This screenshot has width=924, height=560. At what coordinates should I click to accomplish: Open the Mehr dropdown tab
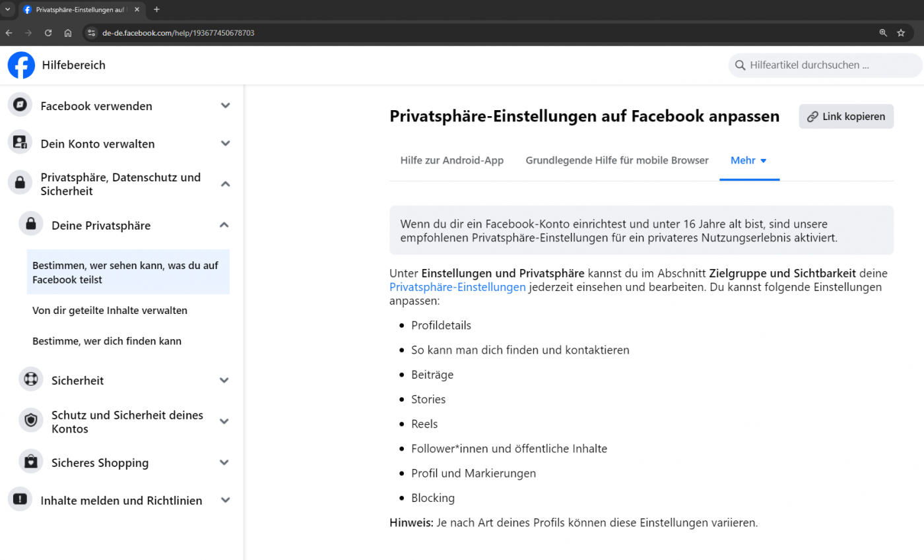(x=749, y=160)
